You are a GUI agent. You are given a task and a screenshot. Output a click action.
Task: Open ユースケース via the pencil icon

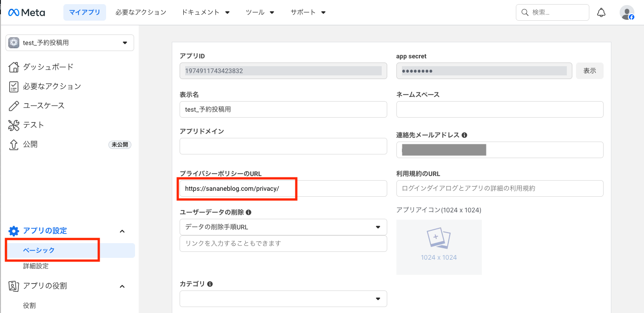coord(14,105)
